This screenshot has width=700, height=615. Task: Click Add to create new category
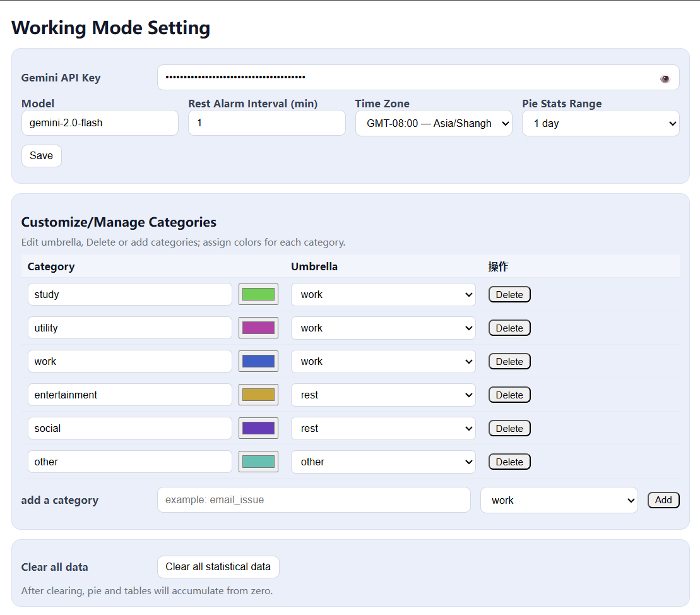click(x=663, y=500)
